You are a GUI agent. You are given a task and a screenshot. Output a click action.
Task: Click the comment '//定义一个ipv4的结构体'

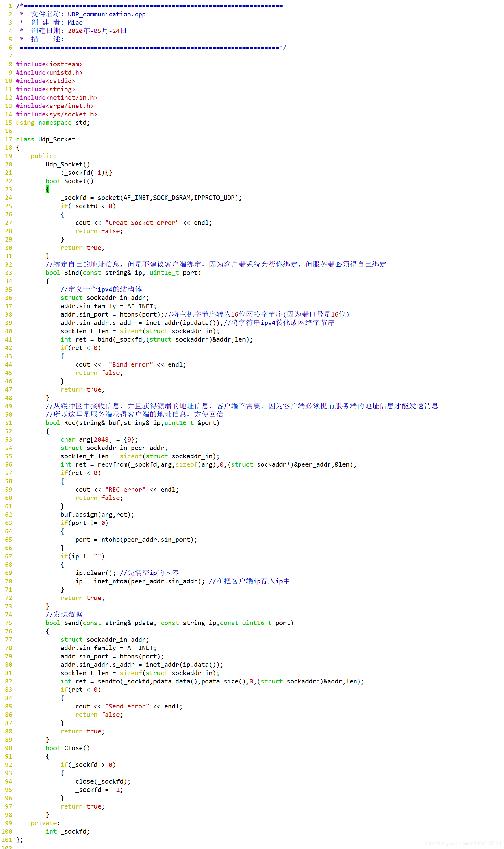click(x=101, y=289)
